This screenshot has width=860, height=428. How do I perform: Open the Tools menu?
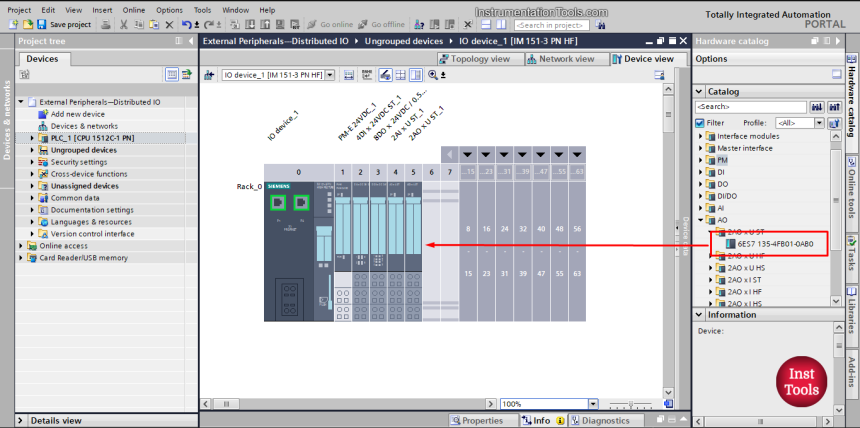coord(202,10)
